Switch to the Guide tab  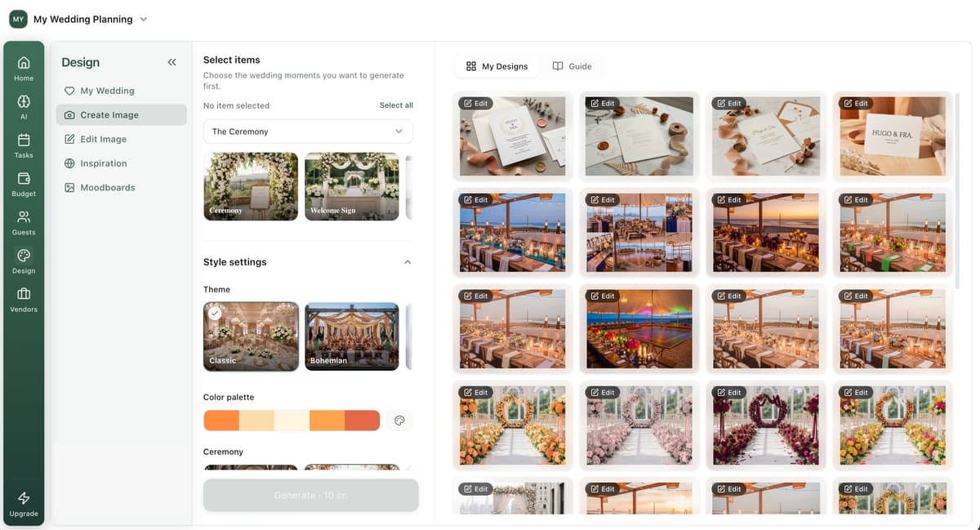click(x=573, y=65)
